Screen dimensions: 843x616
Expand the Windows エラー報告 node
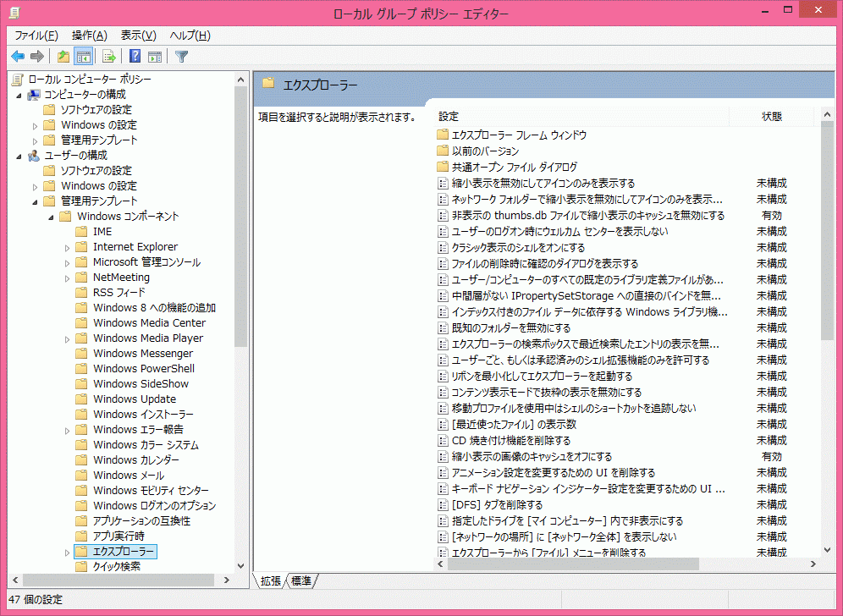(x=67, y=431)
